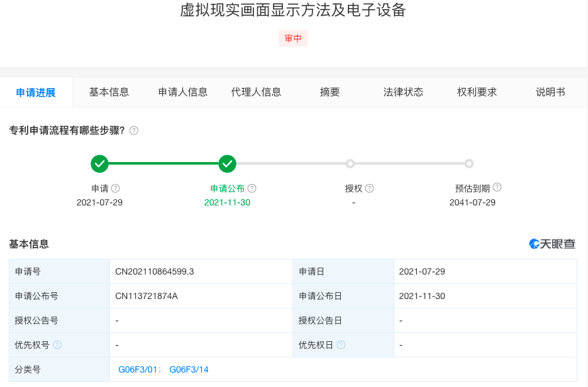Screen dimensions: 588x387
Task: Open the help icon beside 优先权日
Action: click(x=341, y=344)
